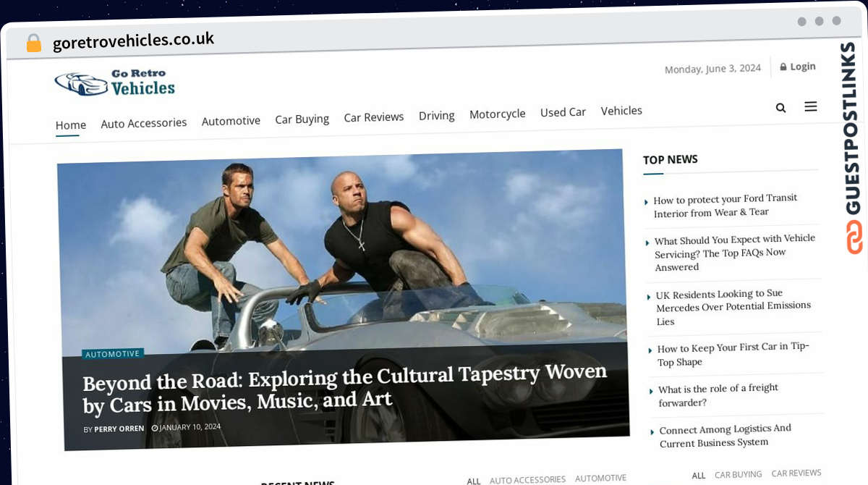This screenshot has width=868, height=485.
Task: Select the Driving menu item
Action: (437, 115)
